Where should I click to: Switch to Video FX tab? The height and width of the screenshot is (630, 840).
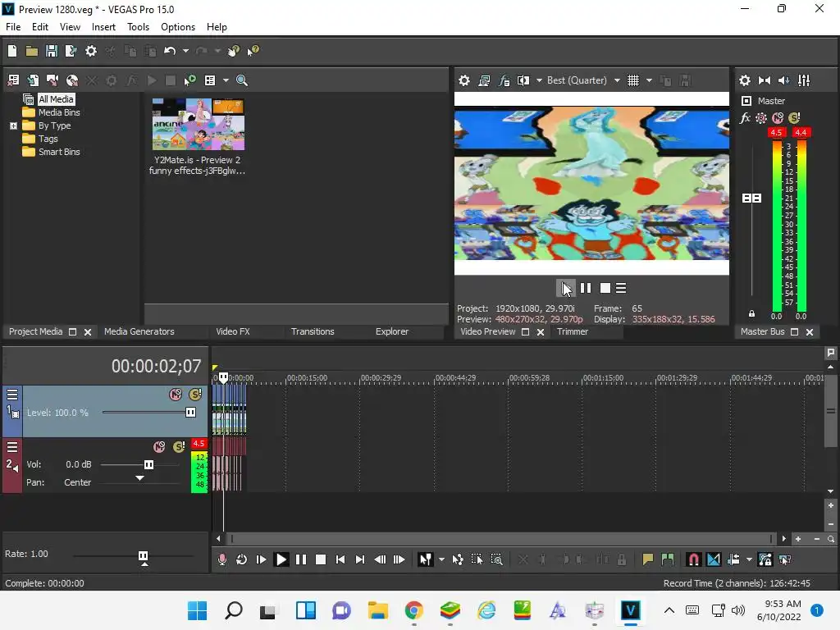point(233,331)
